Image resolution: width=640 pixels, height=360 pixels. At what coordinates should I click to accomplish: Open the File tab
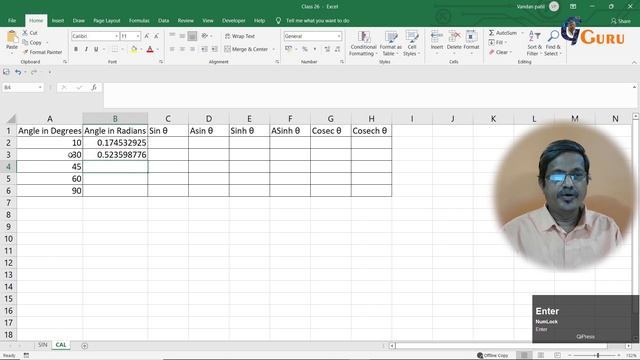pyautogui.click(x=12, y=20)
